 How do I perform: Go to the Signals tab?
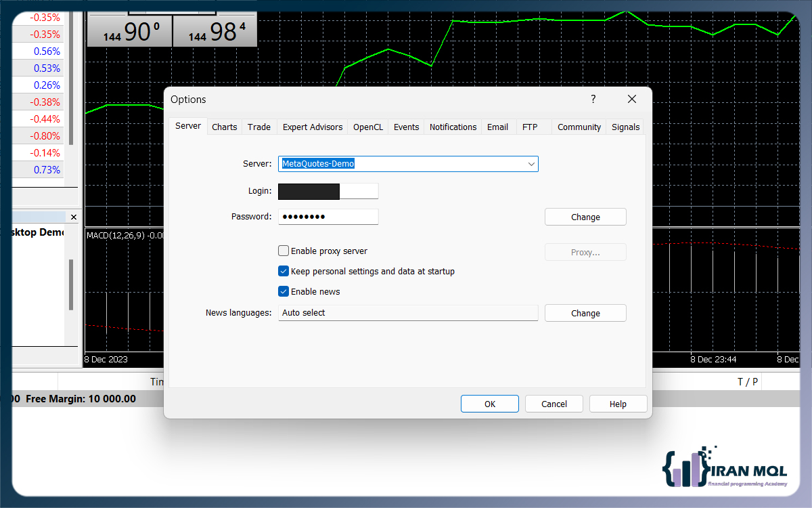[x=625, y=127]
